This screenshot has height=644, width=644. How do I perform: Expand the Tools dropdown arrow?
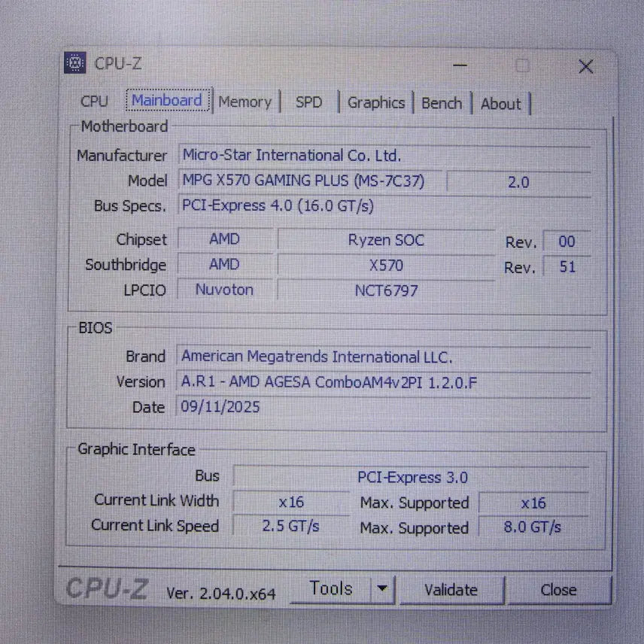[382, 589]
